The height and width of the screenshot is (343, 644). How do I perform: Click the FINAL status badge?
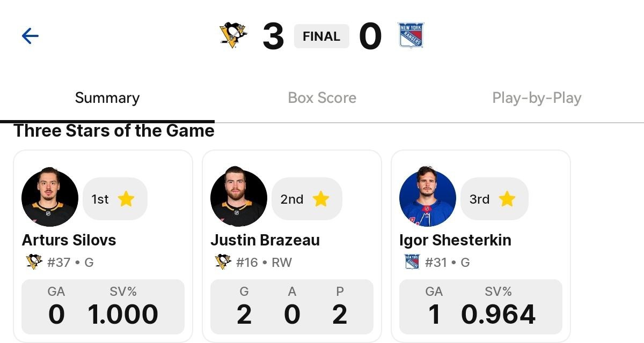click(x=321, y=36)
